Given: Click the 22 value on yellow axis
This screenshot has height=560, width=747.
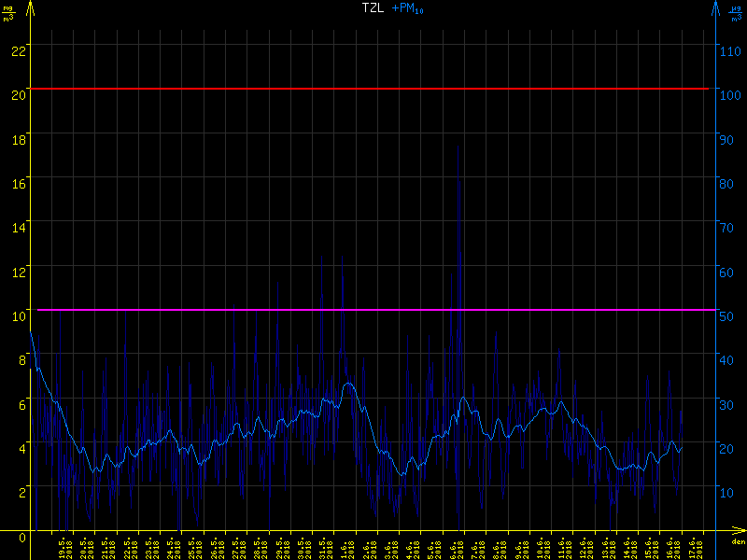Looking at the screenshot, I should tap(17, 50).
